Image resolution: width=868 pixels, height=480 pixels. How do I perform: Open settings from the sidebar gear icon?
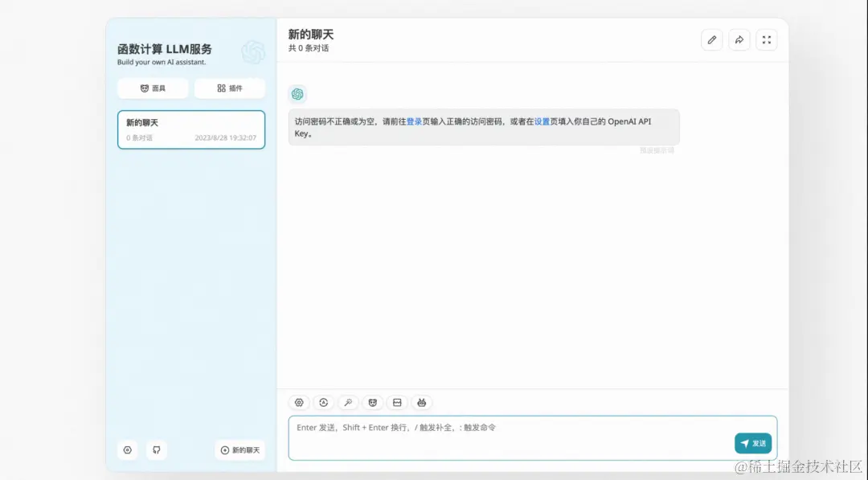coord(128,450)
